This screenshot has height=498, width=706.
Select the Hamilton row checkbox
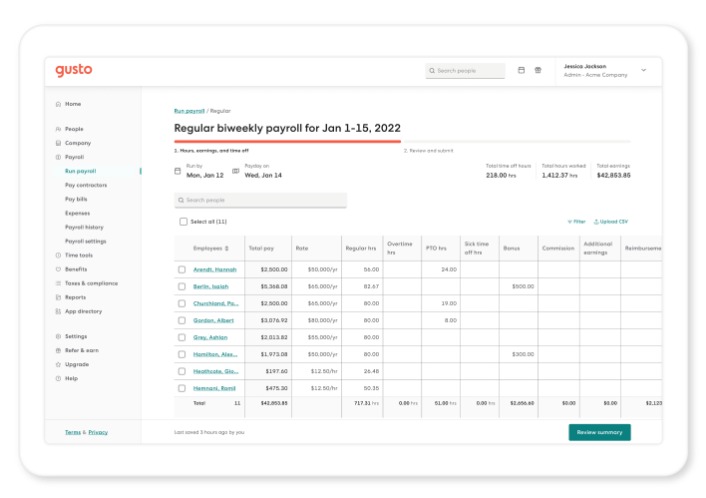click(x=182, y=354)
